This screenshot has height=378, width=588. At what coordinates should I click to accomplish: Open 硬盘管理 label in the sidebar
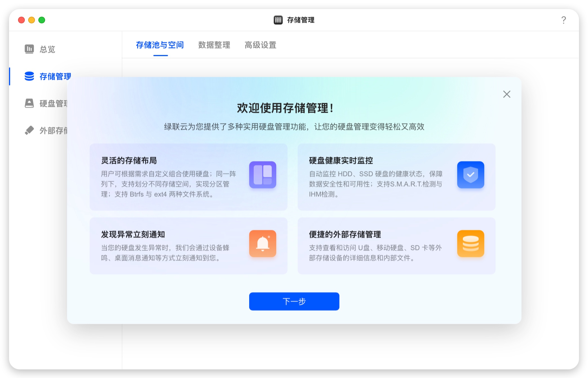pyautogui.click(x=53, y=103)
